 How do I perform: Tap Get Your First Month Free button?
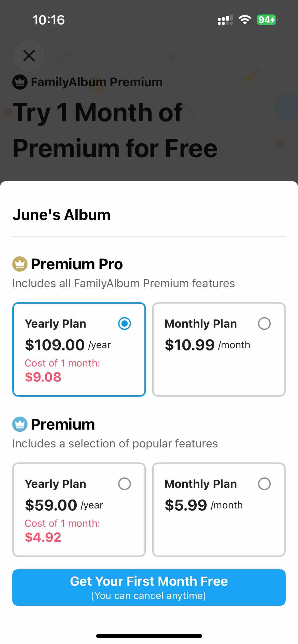point(149,587)
